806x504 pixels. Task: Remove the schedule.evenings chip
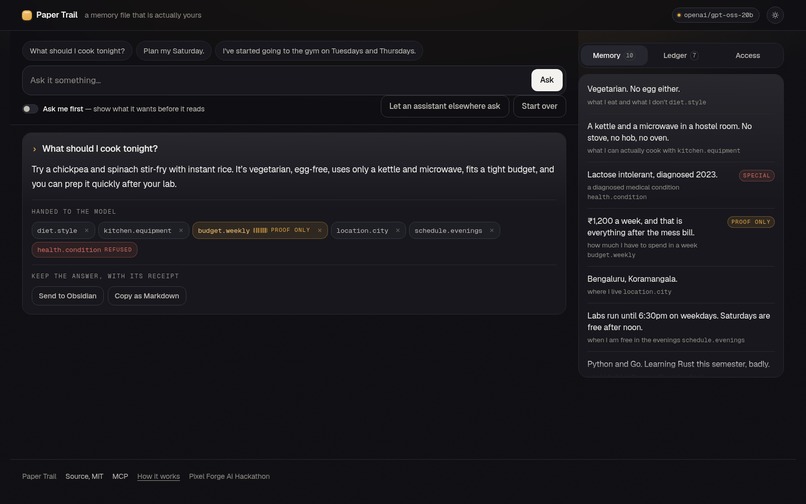click(x=492, y=230)
